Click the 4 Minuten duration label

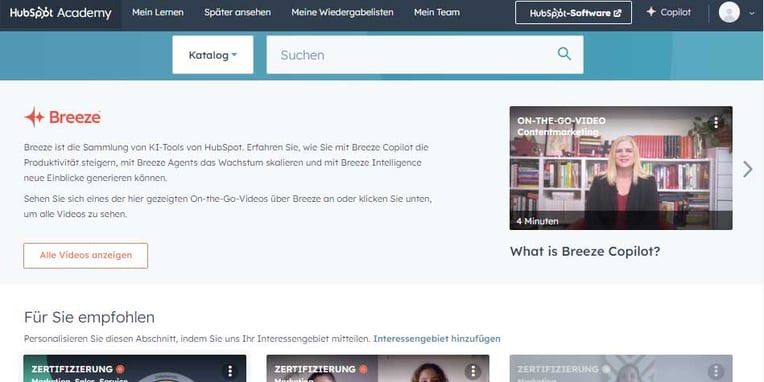pyautogui.click(x=537, y=221)
